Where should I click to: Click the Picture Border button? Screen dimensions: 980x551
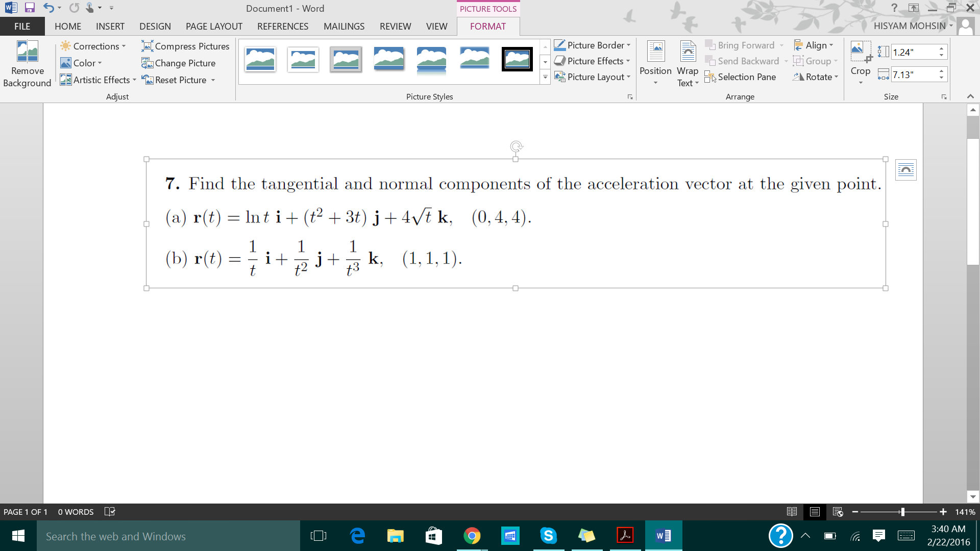[591, 45]
